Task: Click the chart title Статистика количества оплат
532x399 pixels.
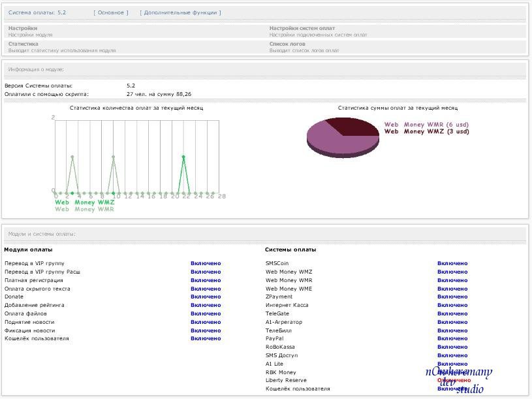Action: click(136, 108)
